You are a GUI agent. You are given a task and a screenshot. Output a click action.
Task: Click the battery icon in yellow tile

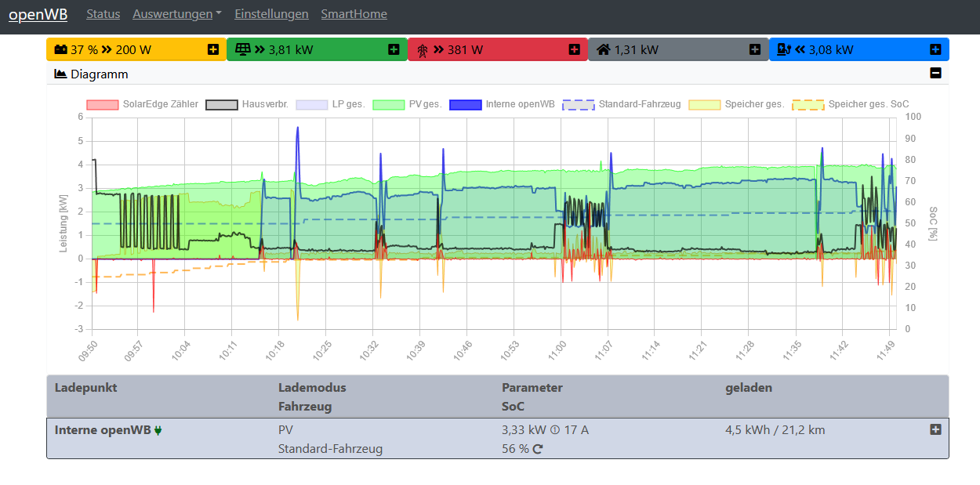(x=60, y=49)
